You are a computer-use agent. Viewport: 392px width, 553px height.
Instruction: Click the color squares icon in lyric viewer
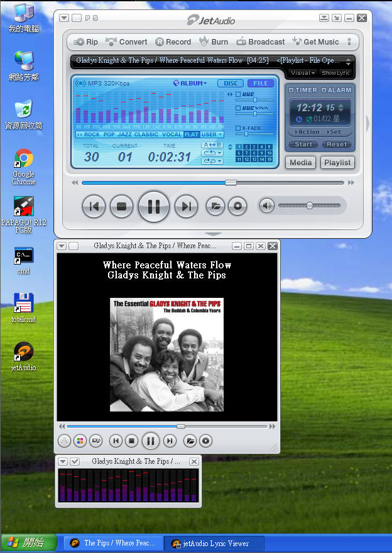click(80, 441)
